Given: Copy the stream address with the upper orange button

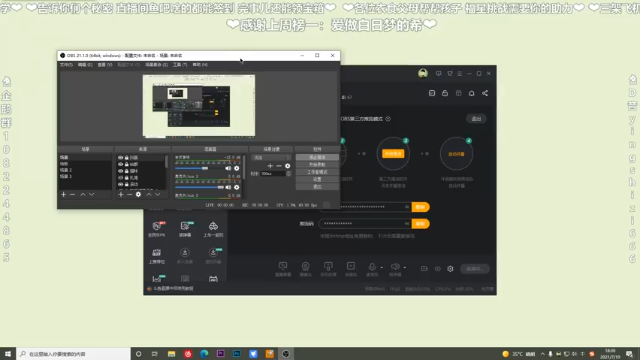Looking at the screenshot, I should coord(420,207).
